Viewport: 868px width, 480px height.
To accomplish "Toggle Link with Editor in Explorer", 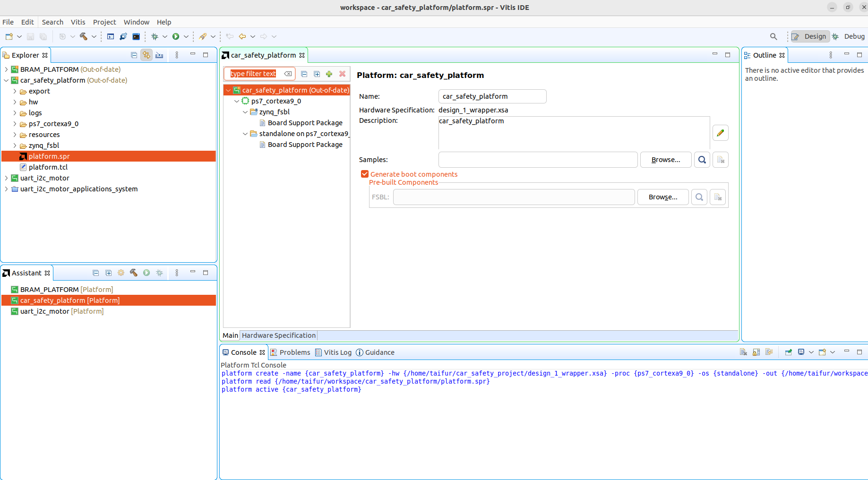I will 146,55.
